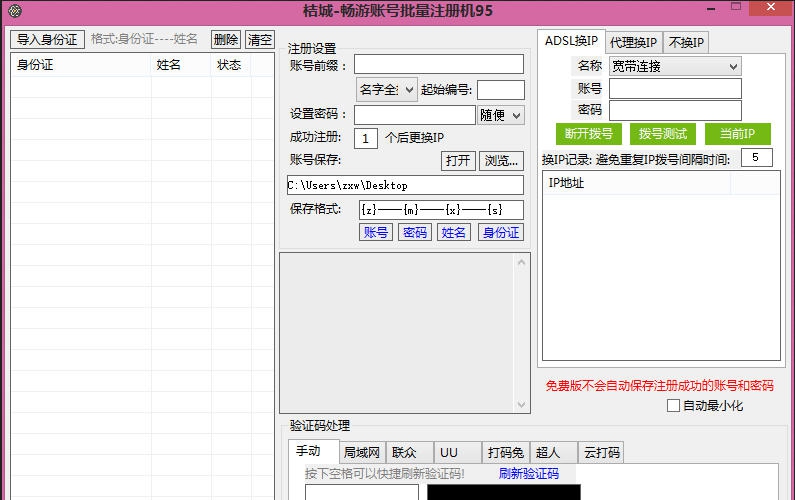Insert the 身份证 format tag button
The width and height of the screenshot is (795, 500).
(500, 232)
